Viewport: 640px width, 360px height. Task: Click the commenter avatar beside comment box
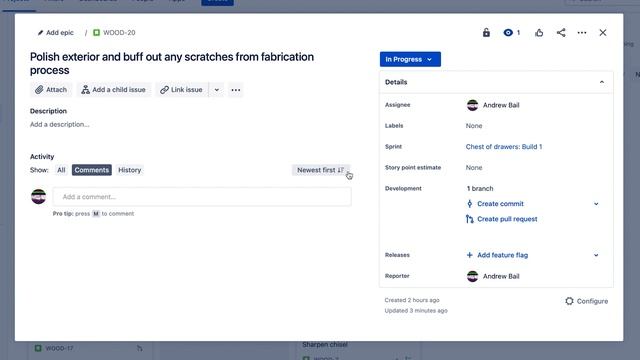click(39, 196)
